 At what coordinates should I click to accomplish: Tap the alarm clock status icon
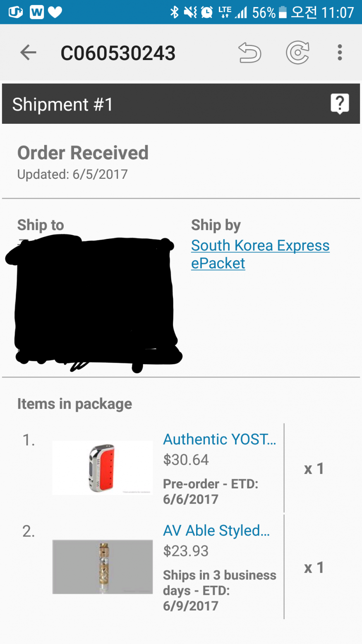207,12
